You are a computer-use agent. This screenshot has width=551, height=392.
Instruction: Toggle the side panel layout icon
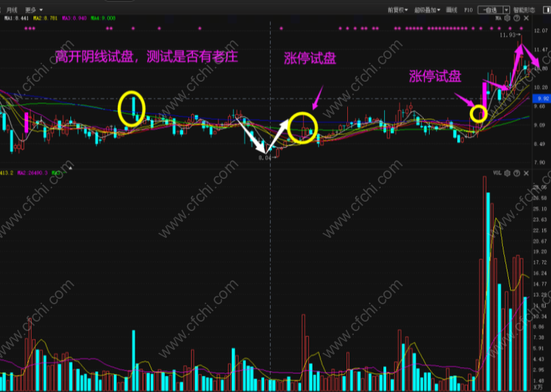coord(546,10)
